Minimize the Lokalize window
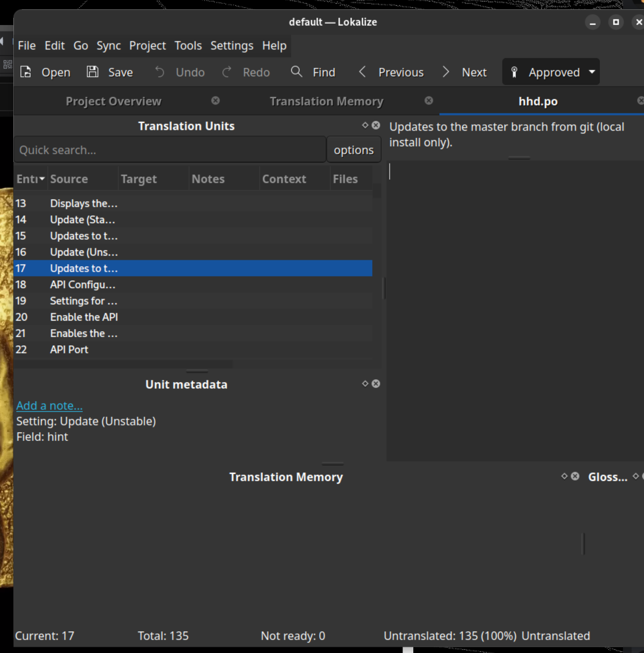This screenshot has width=644, height=653. point(593,22)
